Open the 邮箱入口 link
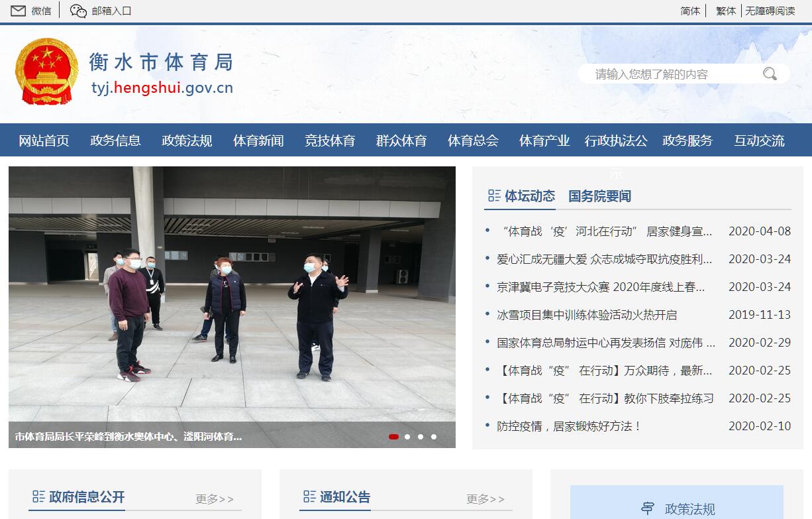The width and height of the screenshot is (812, 519). click(112, 11)
